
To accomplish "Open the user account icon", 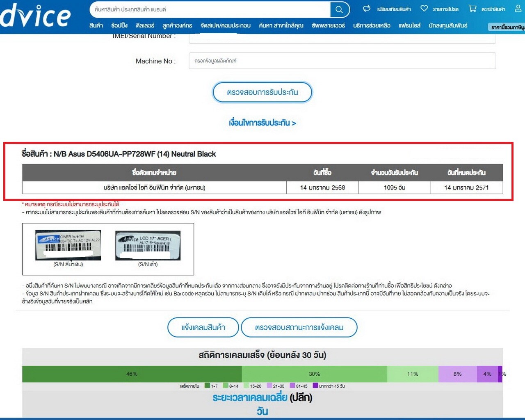I will pyautogui.click(x=518, y=8).
